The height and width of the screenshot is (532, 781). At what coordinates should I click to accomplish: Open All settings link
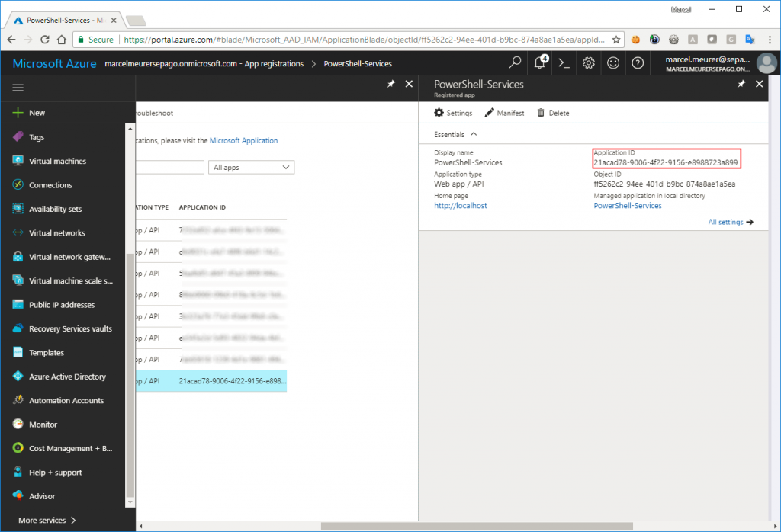tap(731, 222)
